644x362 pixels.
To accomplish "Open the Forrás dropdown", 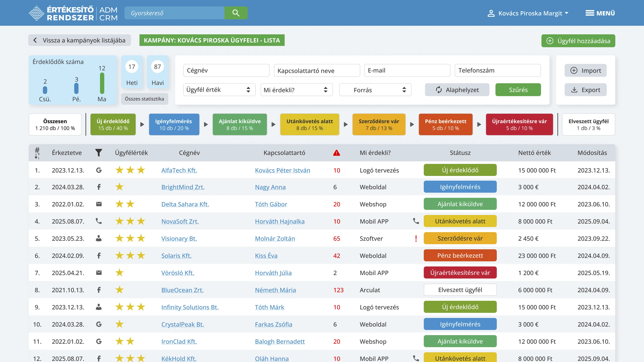I will (375, 90).
